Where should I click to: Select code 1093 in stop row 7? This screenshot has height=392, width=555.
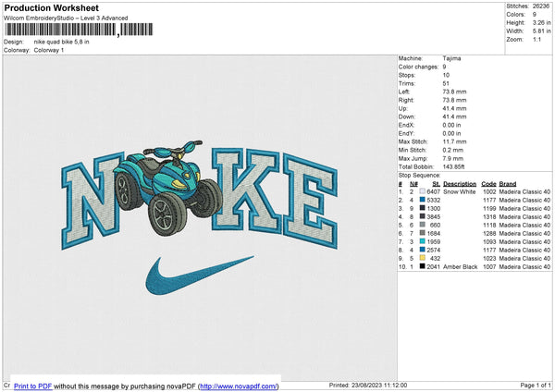coord(489,241)
